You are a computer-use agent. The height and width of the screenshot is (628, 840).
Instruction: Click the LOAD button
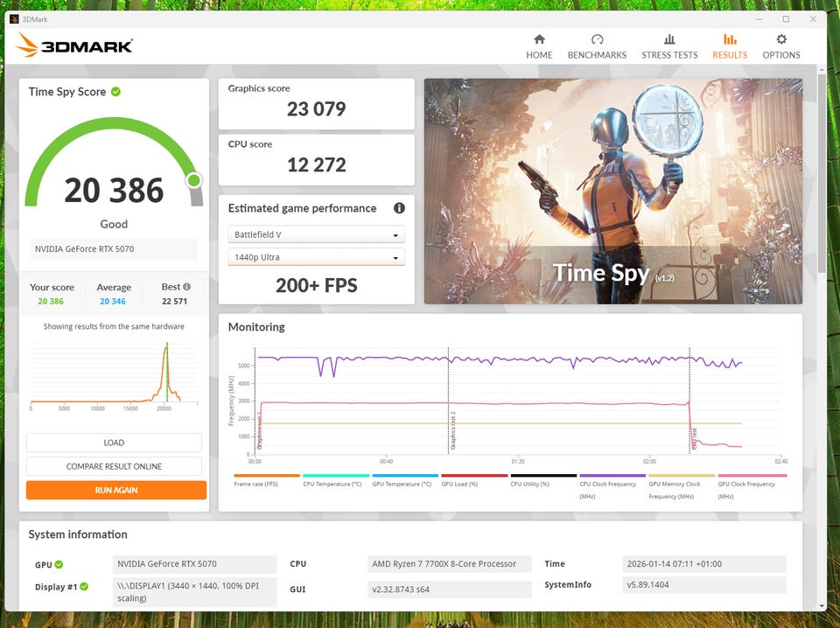pos(114,443)
